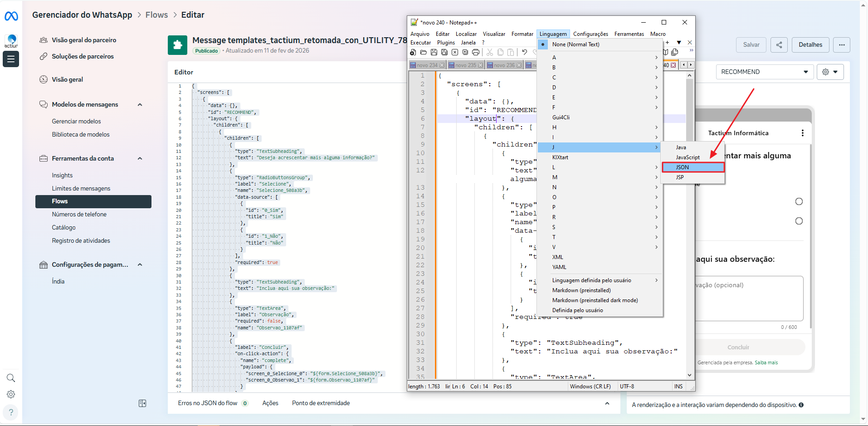868x426 pixels.
Task: Click the Undo arrow in Notepad++ toolbar
Action: tap(525, 52)
